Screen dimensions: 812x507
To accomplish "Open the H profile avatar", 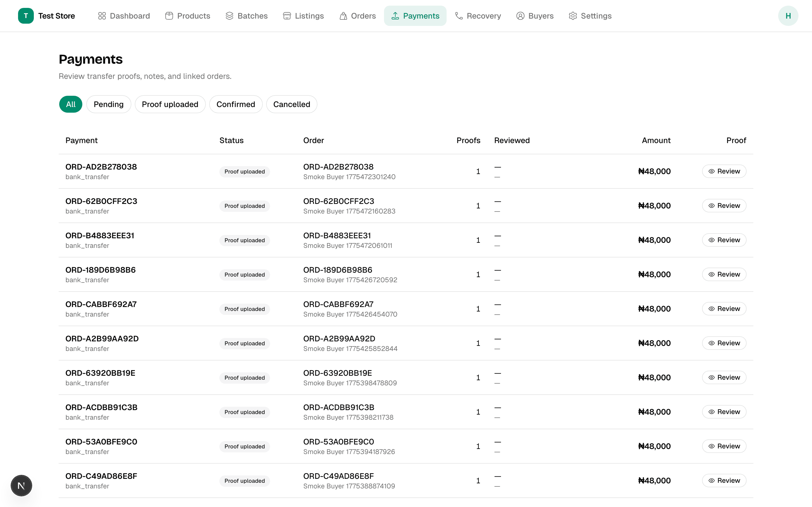I will pos(788,15).
